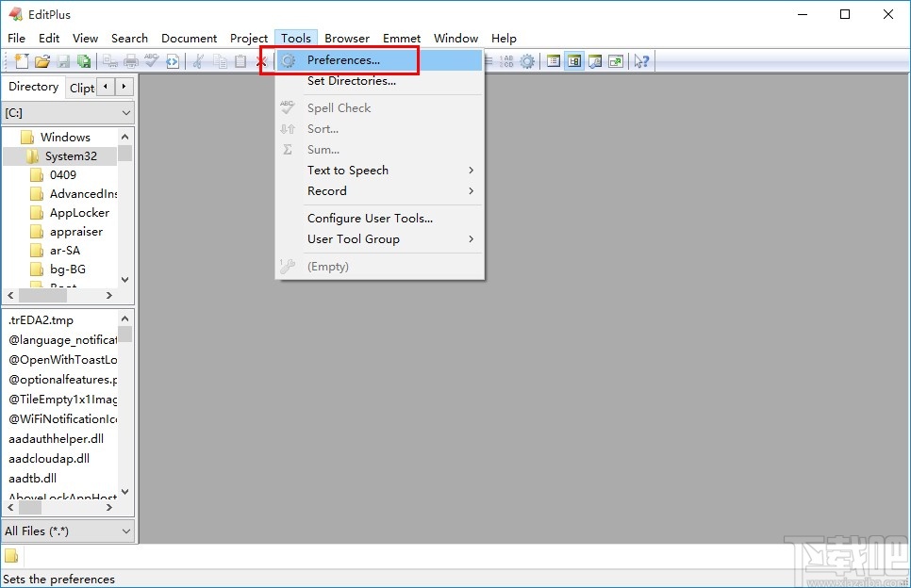This screenshot has width=911, height=588.
Task: Select the bg-BG folder
Action: pyautogui.click(x=68, y=269)
